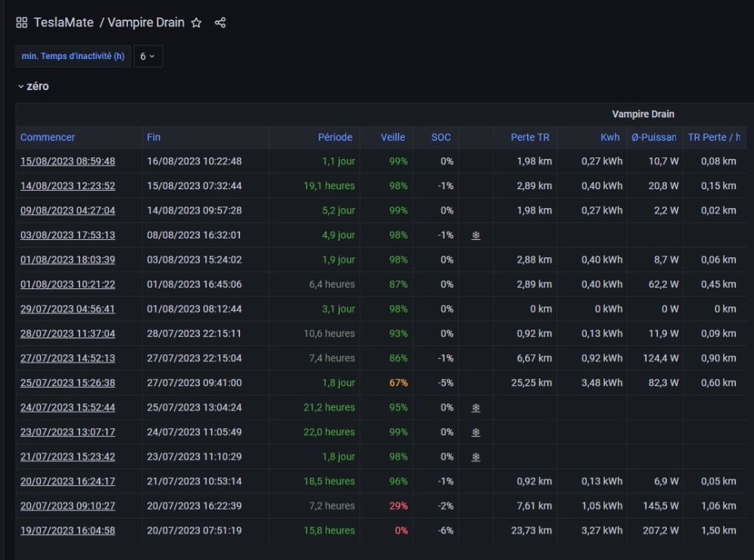Click the min. Temps d'inactivité (h) label

[x=73, y=56]
